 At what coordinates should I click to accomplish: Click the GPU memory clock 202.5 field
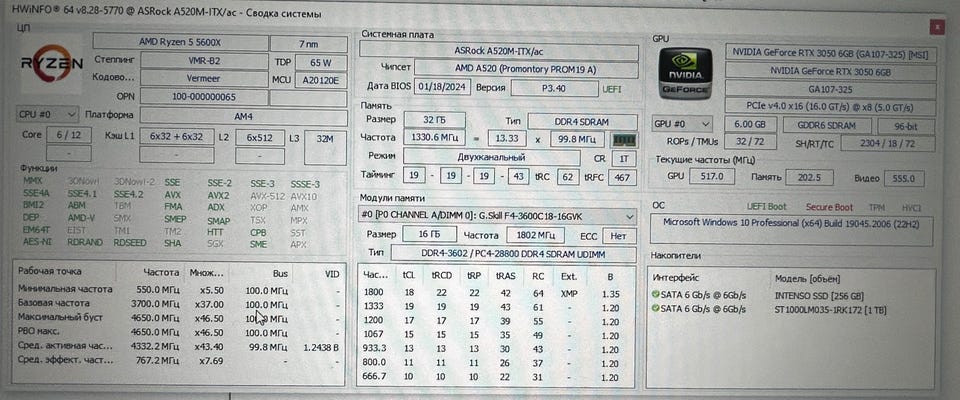[x=808, y=178]
